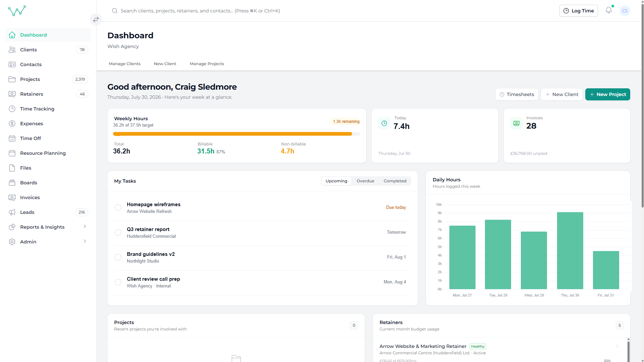Click the search magnifier icon

tap(115, 11)
